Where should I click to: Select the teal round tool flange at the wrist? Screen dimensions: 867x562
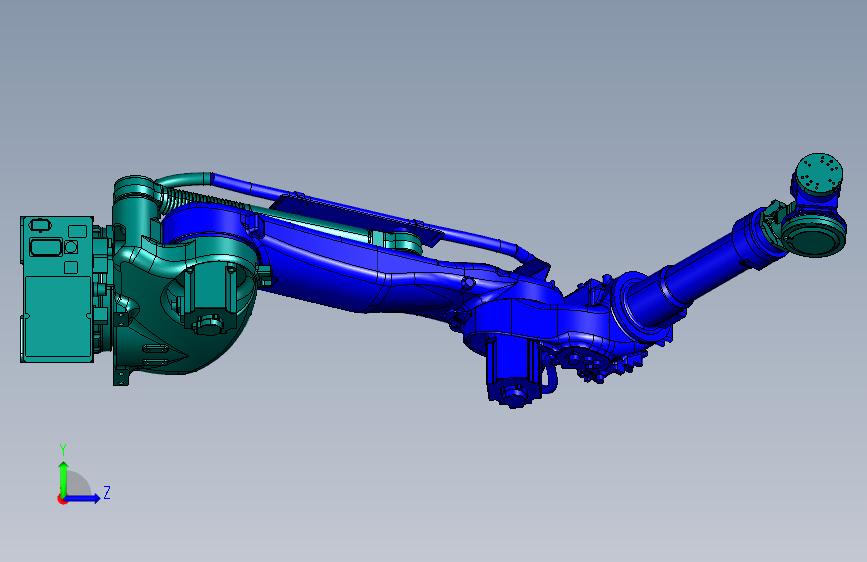[x=819, y=173]
